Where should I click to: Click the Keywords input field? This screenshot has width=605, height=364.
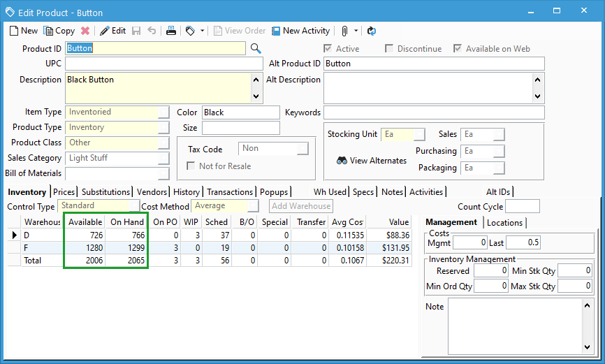pos(433,112)
